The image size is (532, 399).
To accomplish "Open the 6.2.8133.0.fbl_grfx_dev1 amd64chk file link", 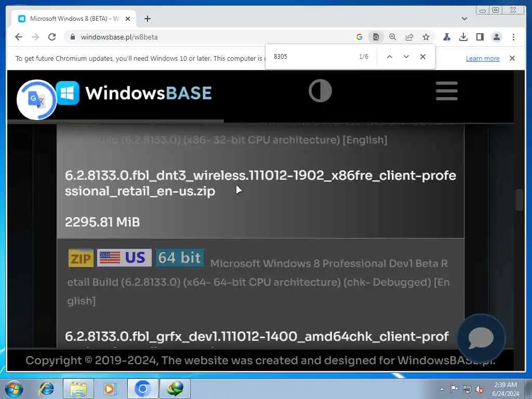I will pos(257,336).
